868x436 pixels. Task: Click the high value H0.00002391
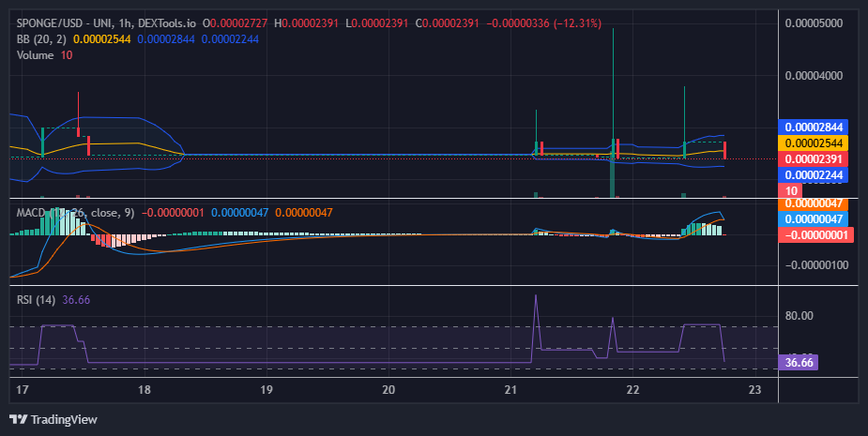[306, 23]
